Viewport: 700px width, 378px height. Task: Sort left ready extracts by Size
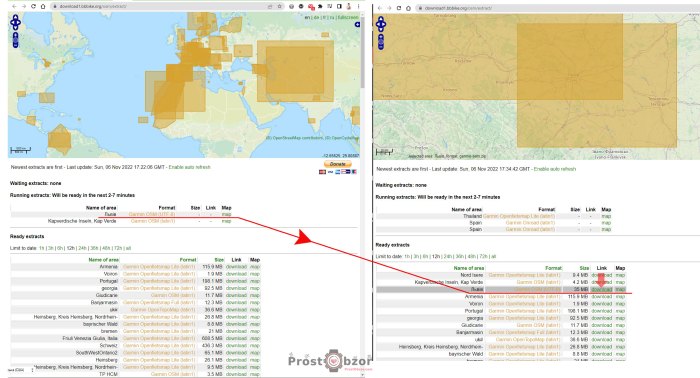coord(219,260)
